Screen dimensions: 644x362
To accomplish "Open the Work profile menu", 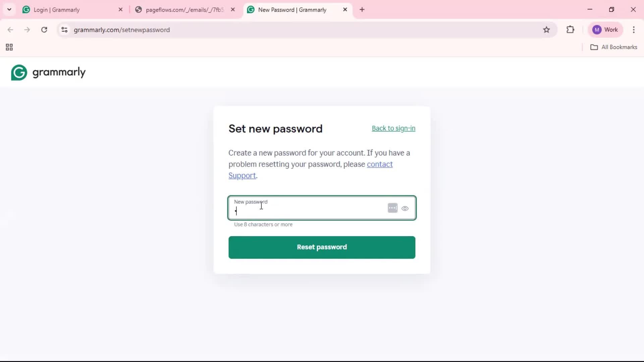I will coord(605,30).
